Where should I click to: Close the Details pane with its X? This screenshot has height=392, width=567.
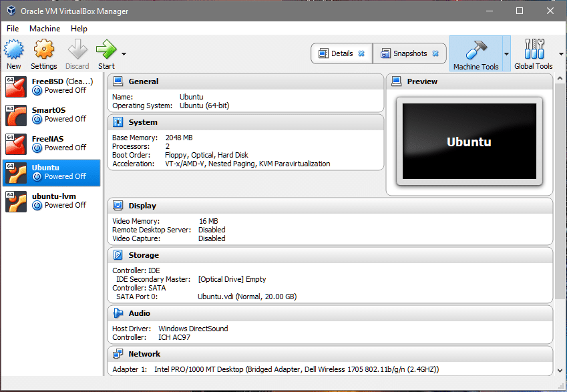[361, 53]
